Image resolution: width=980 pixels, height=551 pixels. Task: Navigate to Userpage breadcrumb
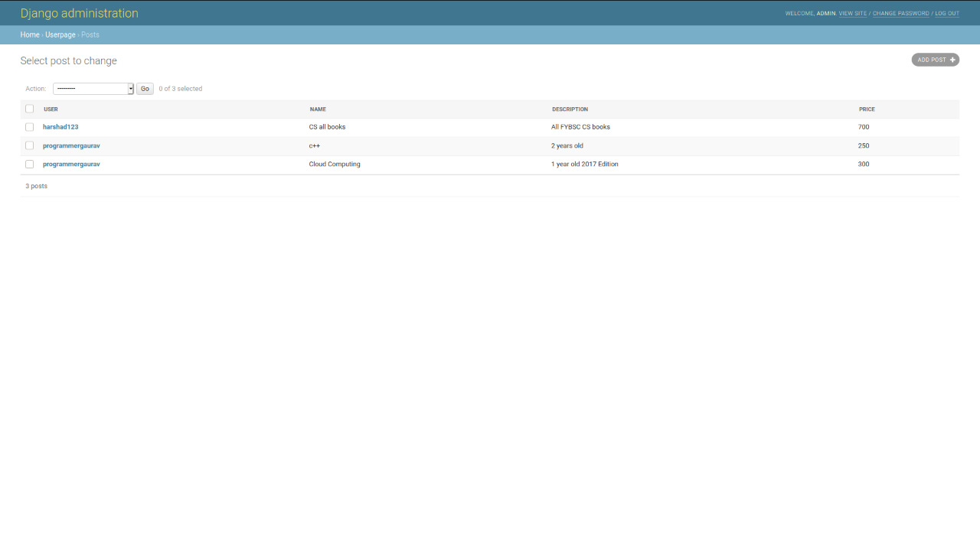(x=60, y=34)
